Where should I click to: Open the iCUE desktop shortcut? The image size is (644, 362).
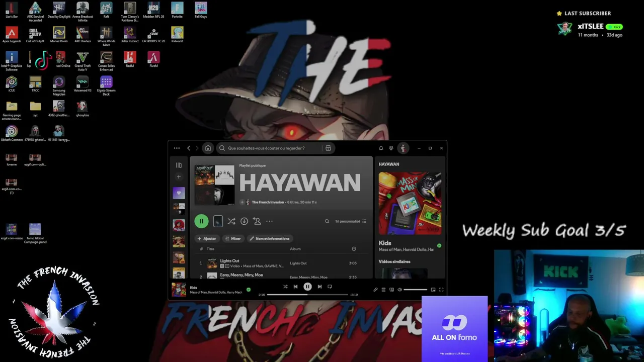click(12, 84)
